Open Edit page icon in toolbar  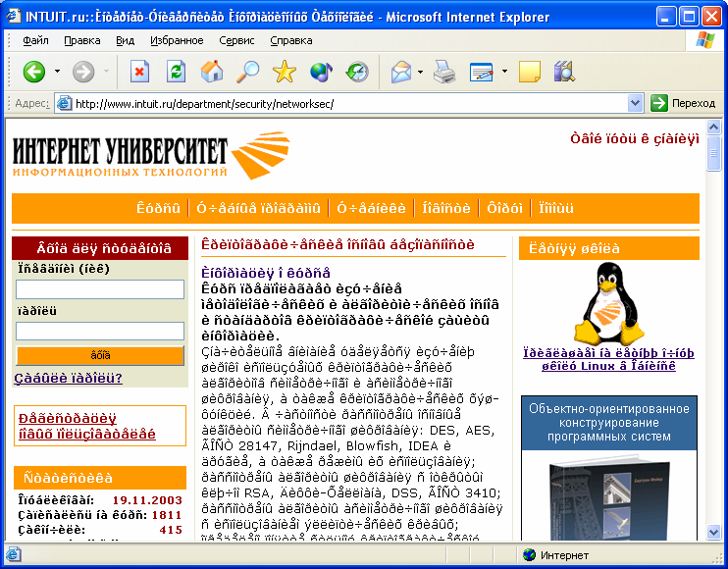click(482, 72)
